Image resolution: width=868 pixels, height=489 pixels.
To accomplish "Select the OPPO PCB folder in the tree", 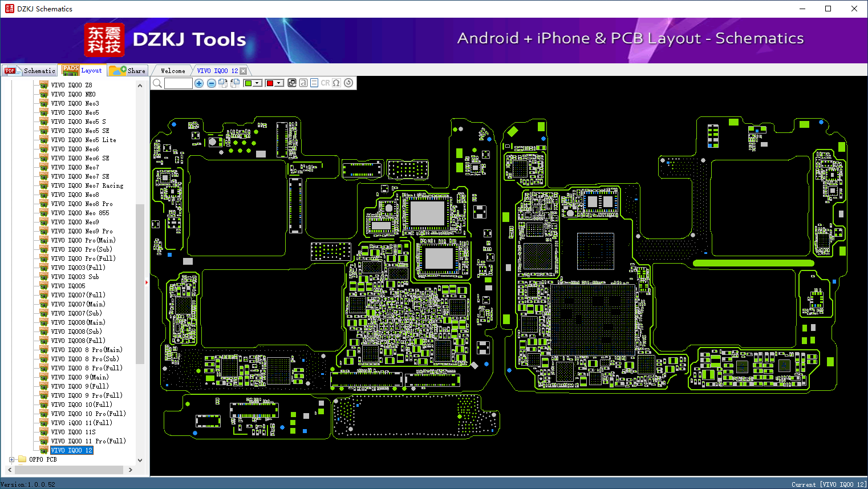I will (x=43, y=459).
